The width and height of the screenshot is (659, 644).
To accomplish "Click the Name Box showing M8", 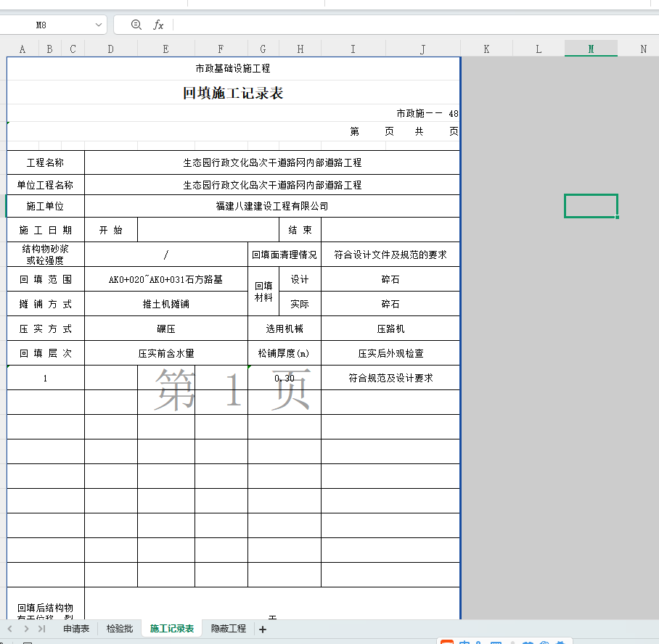I will tap(44, 25).
